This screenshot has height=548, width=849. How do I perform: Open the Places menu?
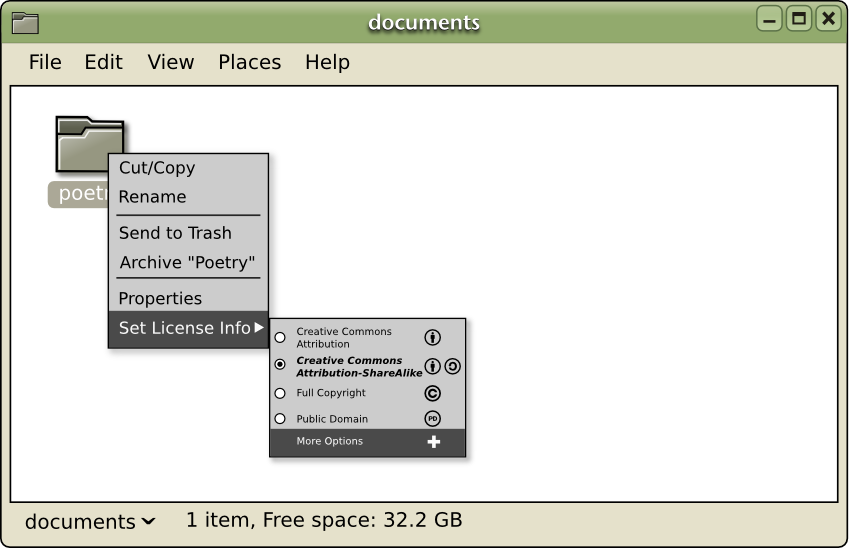[x=250, y=62]
